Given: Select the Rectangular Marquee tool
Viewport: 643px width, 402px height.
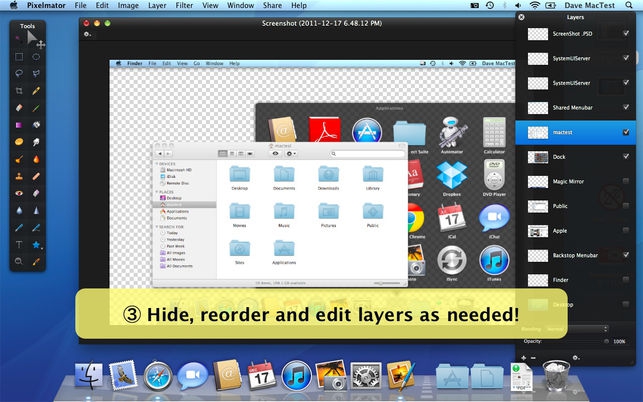Looking at the screenshot, I should point(19,57).
